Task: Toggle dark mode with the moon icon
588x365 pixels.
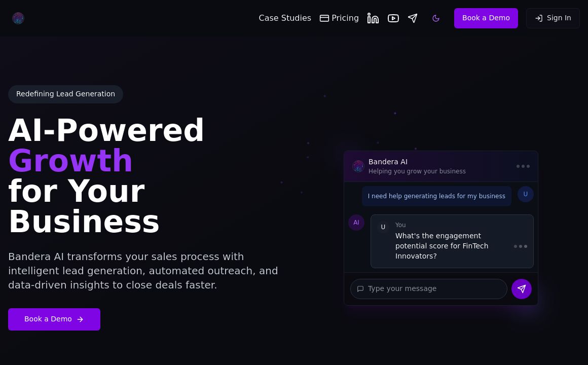Action: [x=436, y=18]
